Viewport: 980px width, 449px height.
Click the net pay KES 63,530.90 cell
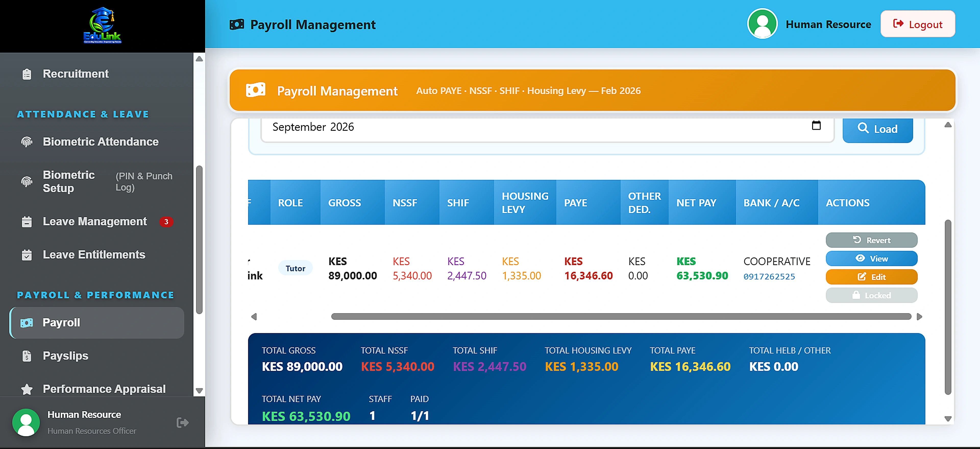[x=702, y=268]
